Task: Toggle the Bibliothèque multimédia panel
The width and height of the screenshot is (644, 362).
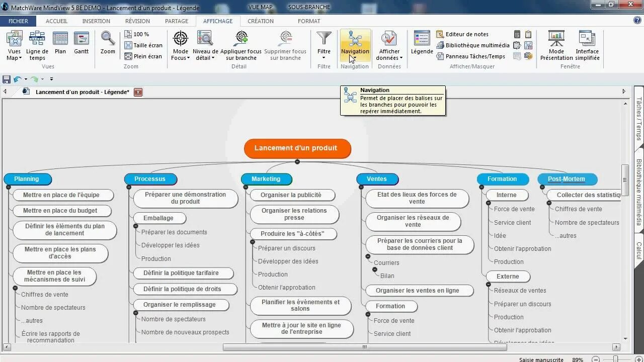Action: pyautogui.click(x=473, y=45)
